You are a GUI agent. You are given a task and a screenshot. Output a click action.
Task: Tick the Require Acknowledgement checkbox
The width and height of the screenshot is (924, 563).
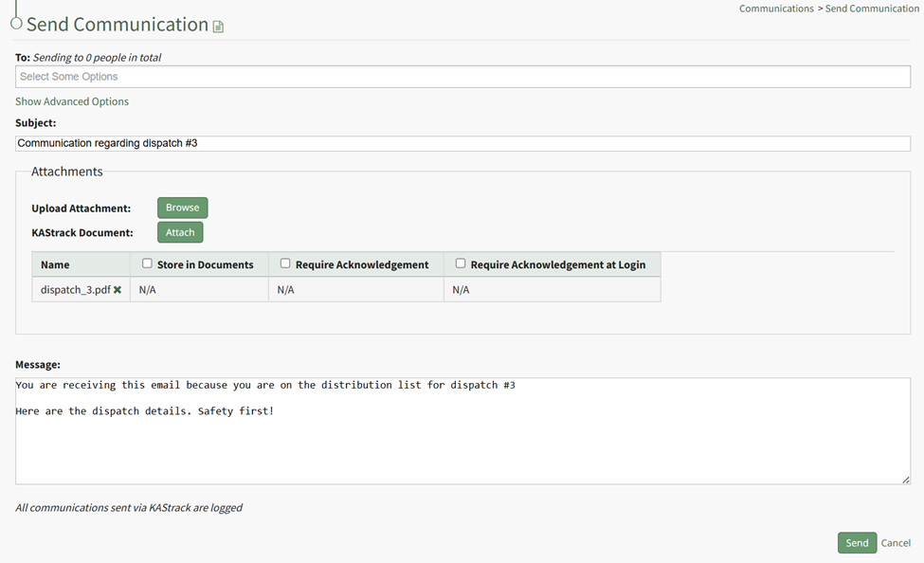pos(285,263)
